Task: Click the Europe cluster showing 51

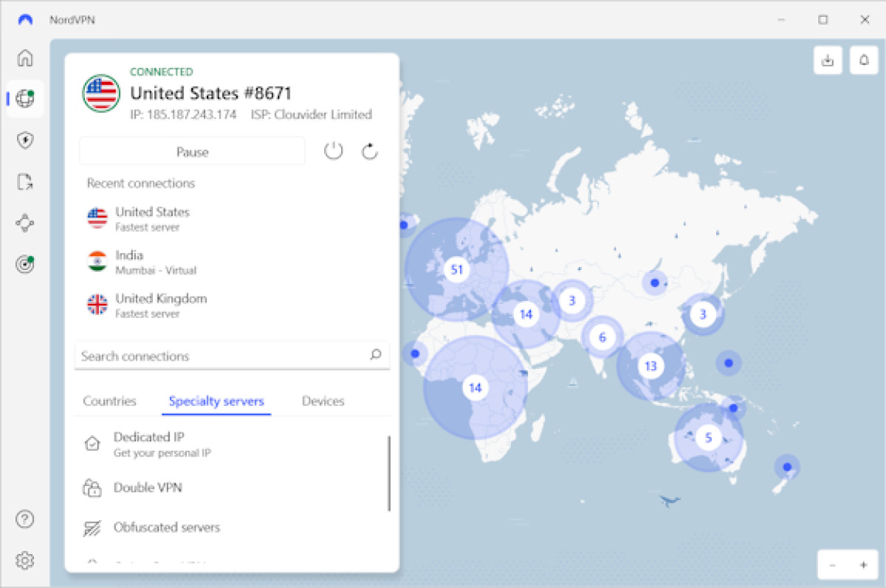Action: [457, 269]
